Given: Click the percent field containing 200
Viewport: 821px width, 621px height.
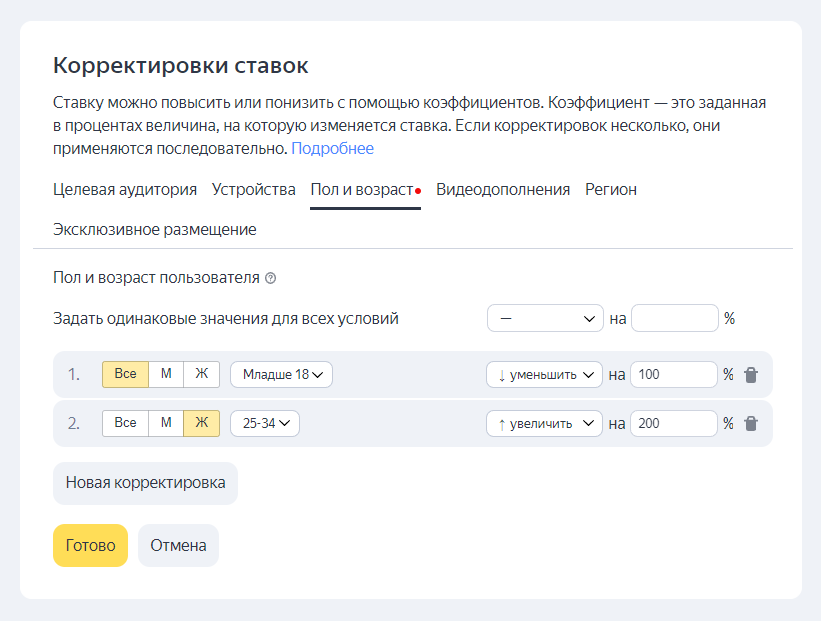Looking at the screenshot, I should [x=673, y=423].
